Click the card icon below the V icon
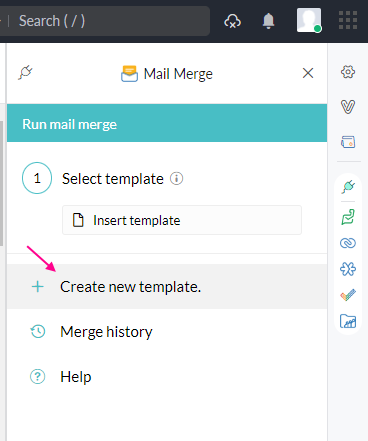 348,142
